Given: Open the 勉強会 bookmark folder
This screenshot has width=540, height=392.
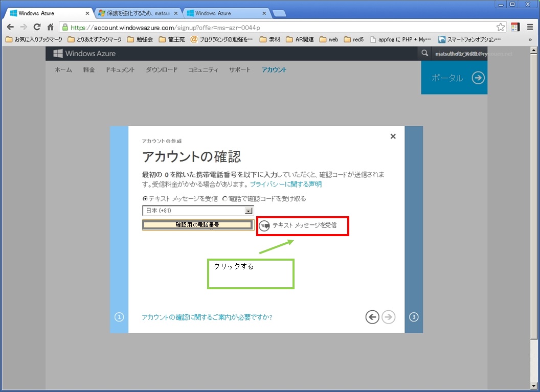Looking at the screenshot, I should click(x=140, y=39).
